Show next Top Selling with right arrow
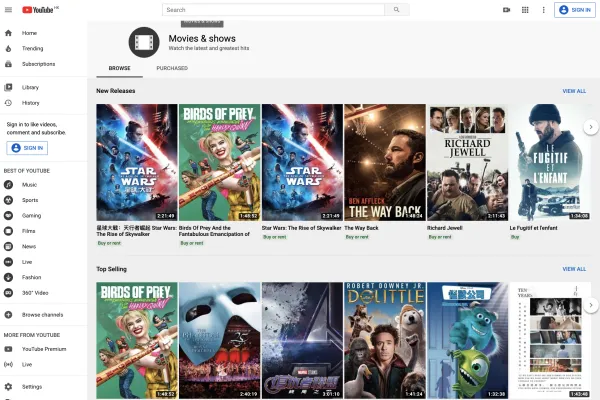 point(591,305)
